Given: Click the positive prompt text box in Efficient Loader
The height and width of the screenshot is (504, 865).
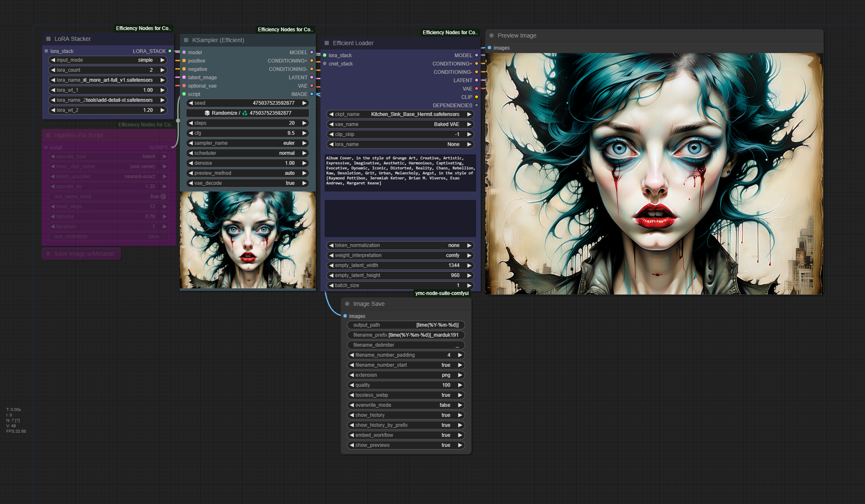Looking at the screenshot, I should point(400,173).
